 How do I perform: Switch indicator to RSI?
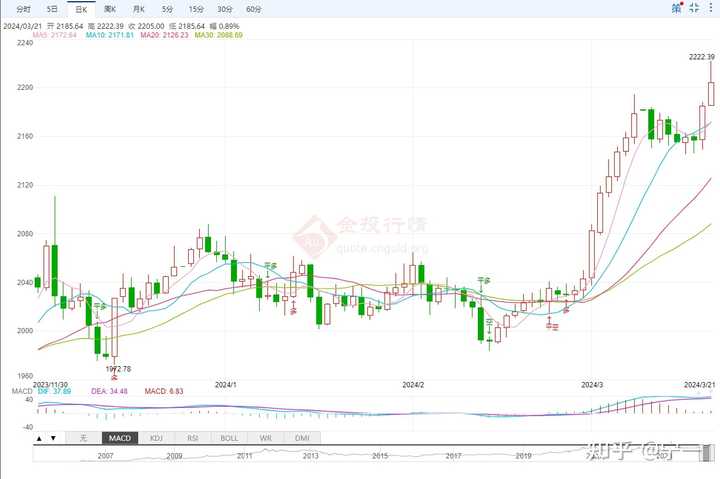point(192,438)
